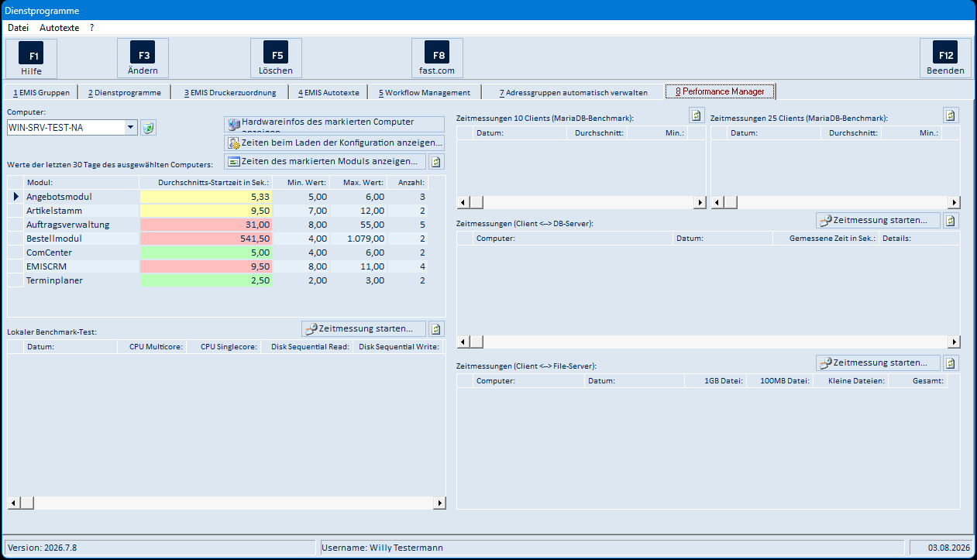Image resolution: width=977 pixels, height=560 pixels.
Task: Click the Anzahl column header
Action: (408, 183)
